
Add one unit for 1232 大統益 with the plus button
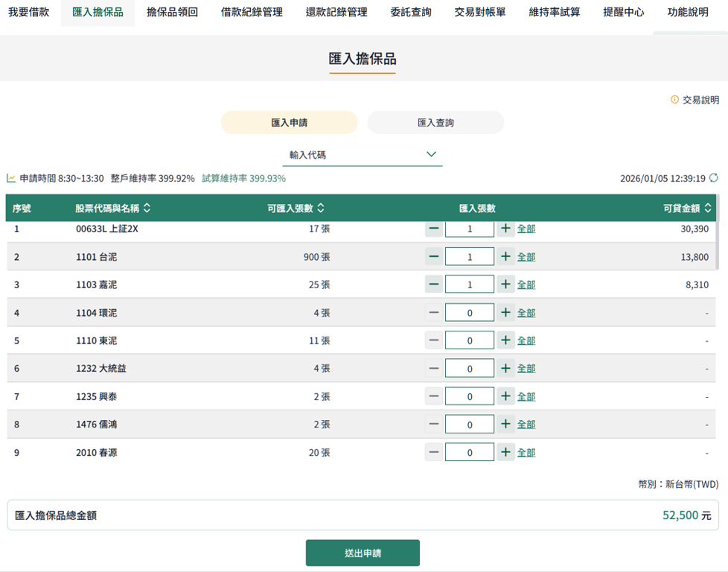coord(505,368)
